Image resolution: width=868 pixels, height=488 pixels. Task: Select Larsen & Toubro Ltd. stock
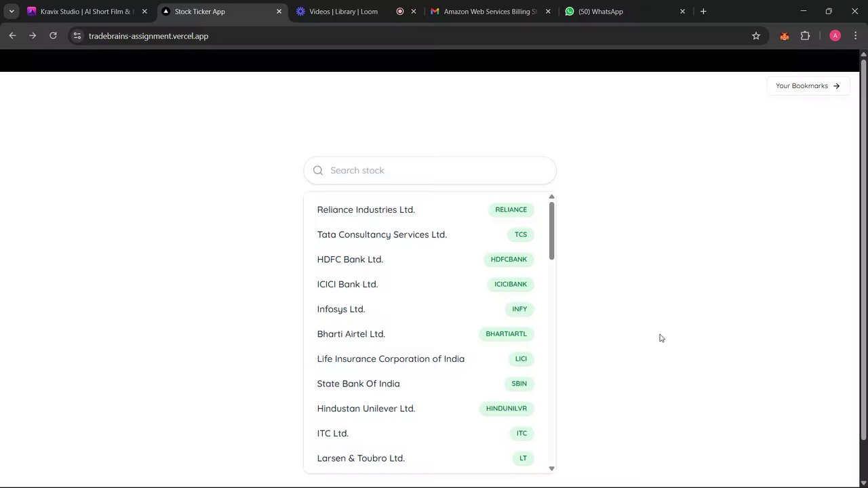426,458
